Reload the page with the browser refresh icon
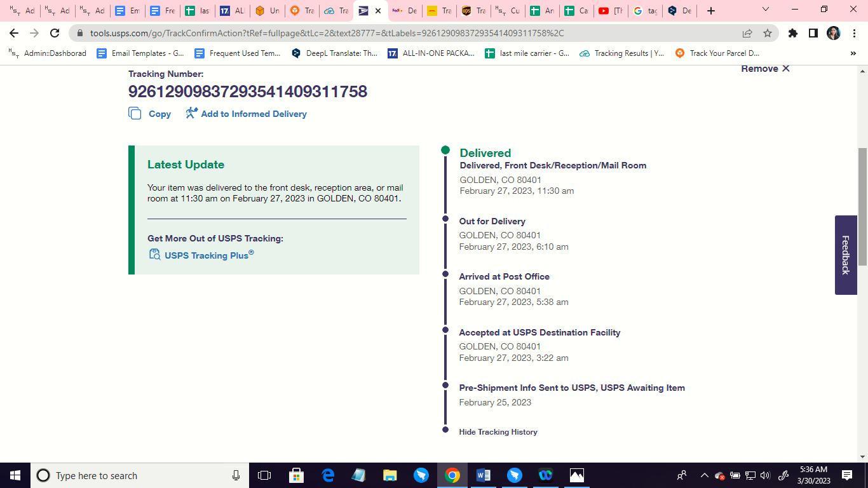 [x=55, y=33]
